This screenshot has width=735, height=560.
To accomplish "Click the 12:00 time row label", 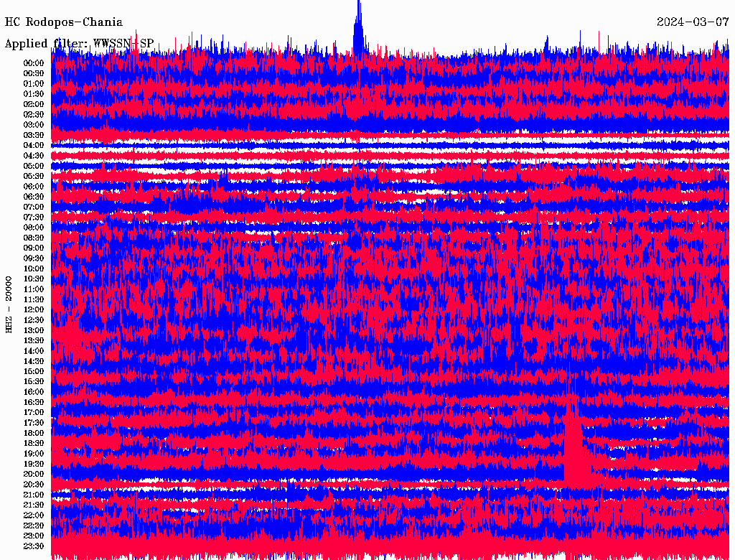I will coord(34,309).
